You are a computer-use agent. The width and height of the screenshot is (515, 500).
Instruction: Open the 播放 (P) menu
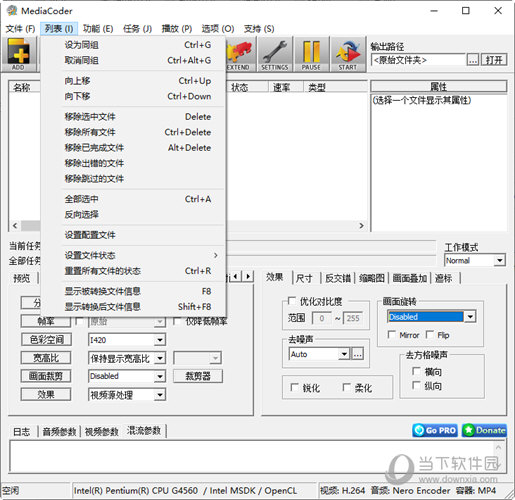(x=177, y=29)
